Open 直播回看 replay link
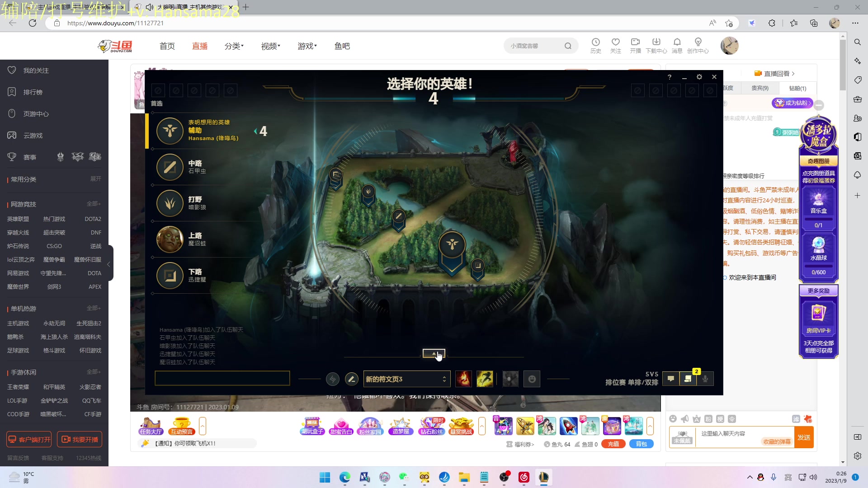 [x=775, y=74]
